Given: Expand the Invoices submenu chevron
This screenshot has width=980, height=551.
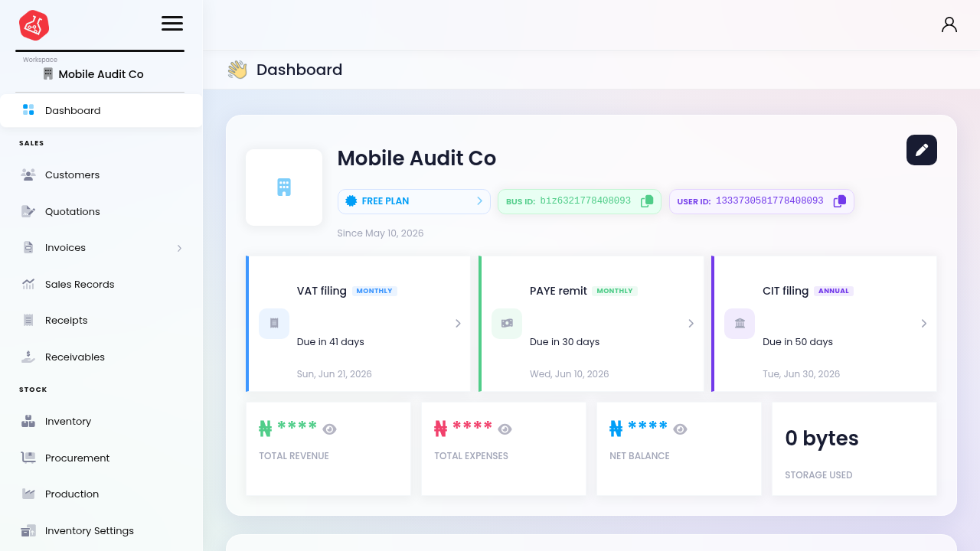Looking at the screenshot, I should click(179, 248).
